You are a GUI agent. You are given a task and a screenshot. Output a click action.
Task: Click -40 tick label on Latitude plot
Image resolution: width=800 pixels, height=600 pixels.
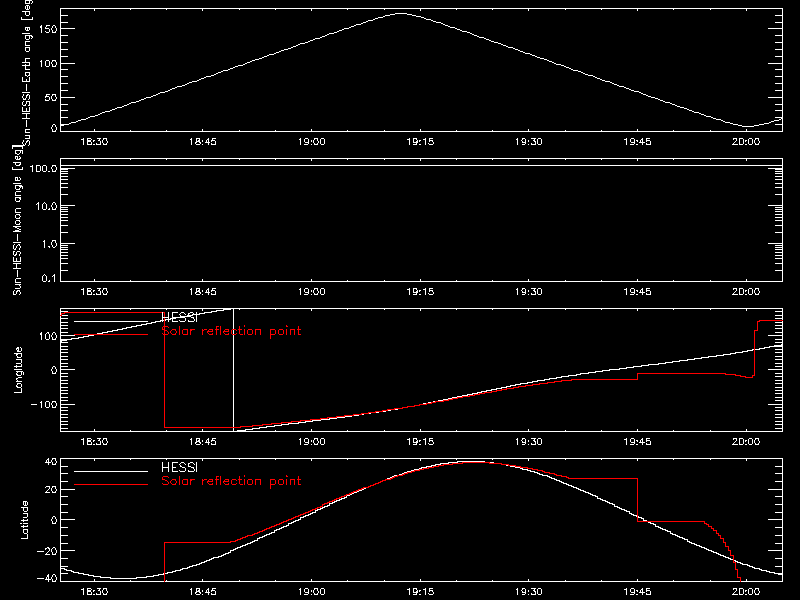pos(48,578)
